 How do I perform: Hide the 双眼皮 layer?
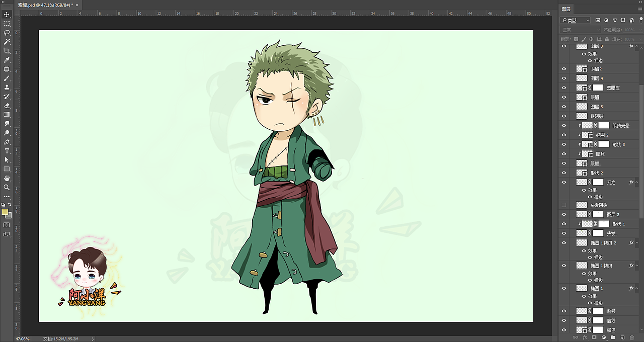(x=564, y=88)
